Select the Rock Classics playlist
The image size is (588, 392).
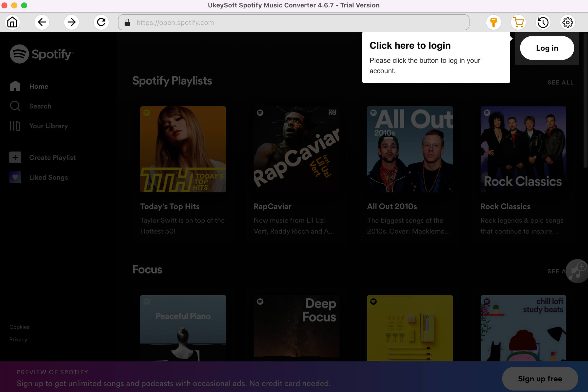tap(523, 148)
